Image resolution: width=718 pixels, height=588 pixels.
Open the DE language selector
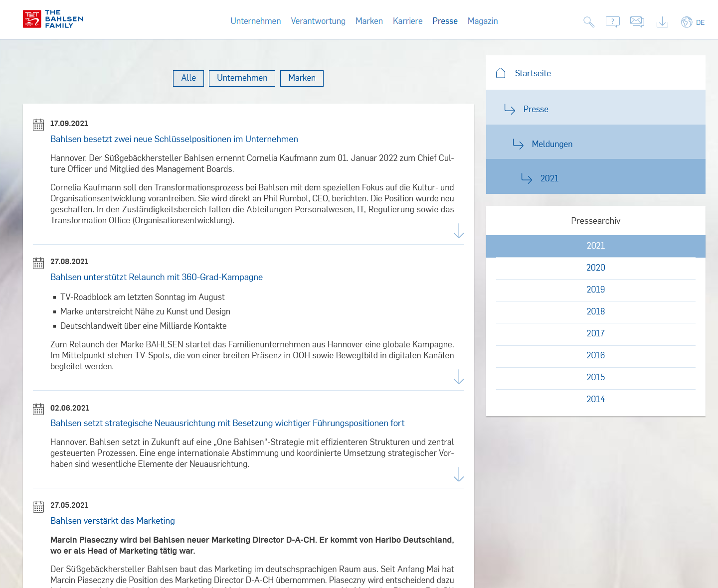(x=700, y=22)
